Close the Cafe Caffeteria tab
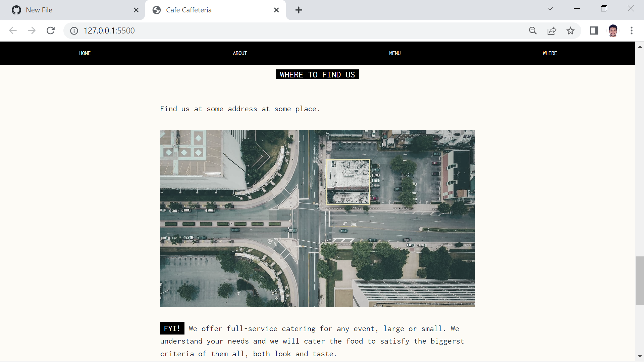The width and height of the screenshot is (644, 362). pyautogui.click(x=276, y=10)
